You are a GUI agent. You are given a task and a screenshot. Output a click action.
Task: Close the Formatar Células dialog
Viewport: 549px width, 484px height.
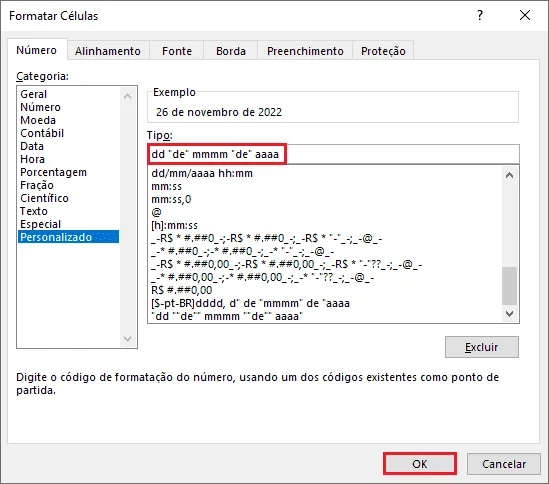[524, 15]
